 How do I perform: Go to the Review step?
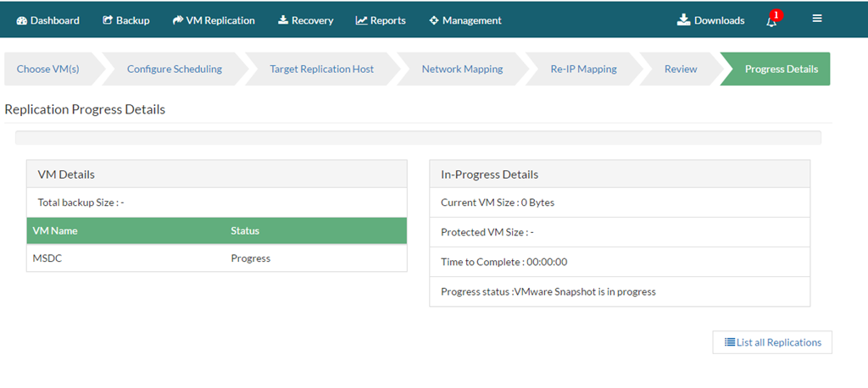pyautogui.click(x=681, y=69)
